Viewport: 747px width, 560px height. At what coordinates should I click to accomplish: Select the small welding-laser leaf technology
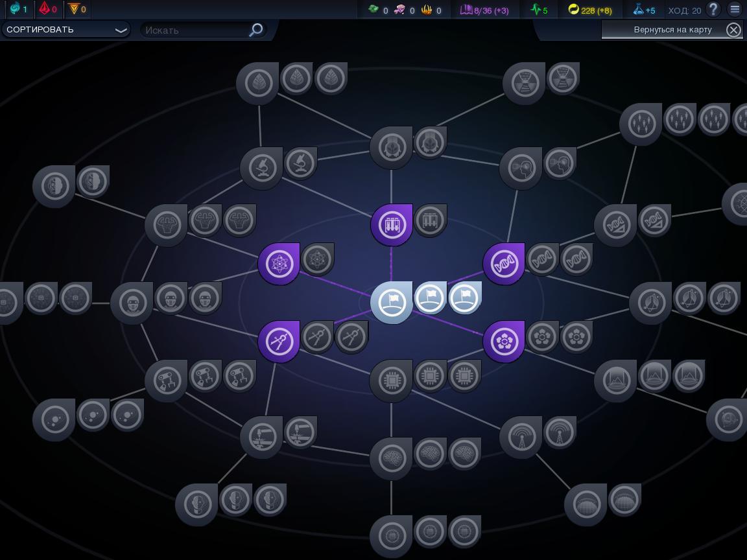click(x=301, y=432)
